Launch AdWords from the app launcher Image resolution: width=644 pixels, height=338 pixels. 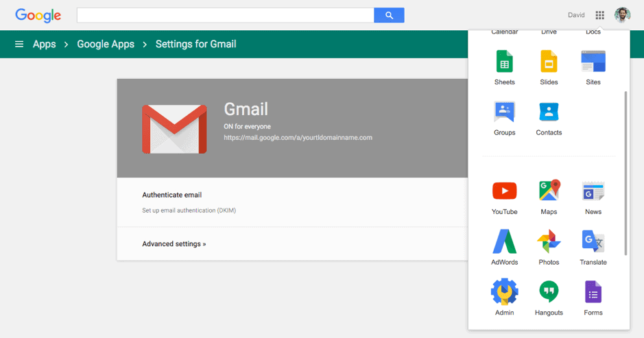click(504, 242)
